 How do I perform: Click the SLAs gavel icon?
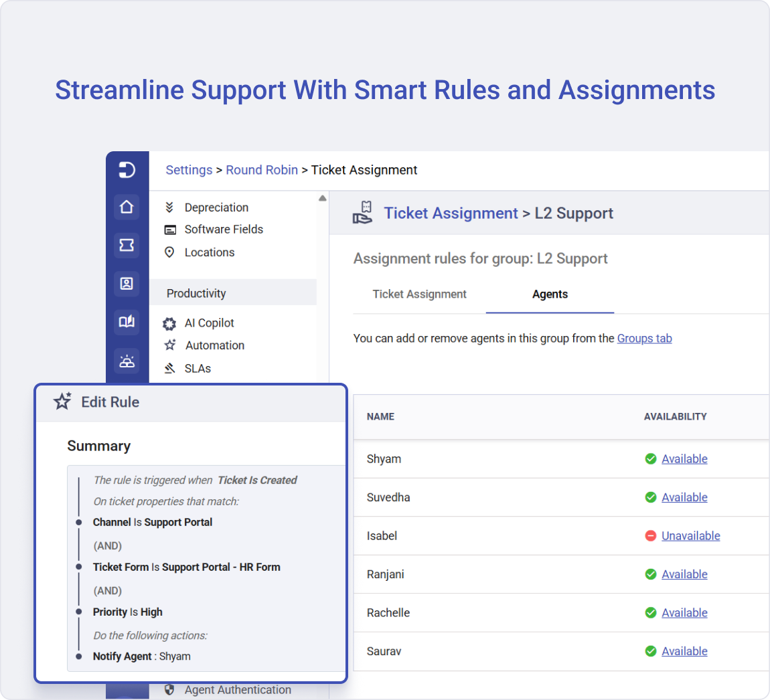pyautogui.click(x=169, y=368)
